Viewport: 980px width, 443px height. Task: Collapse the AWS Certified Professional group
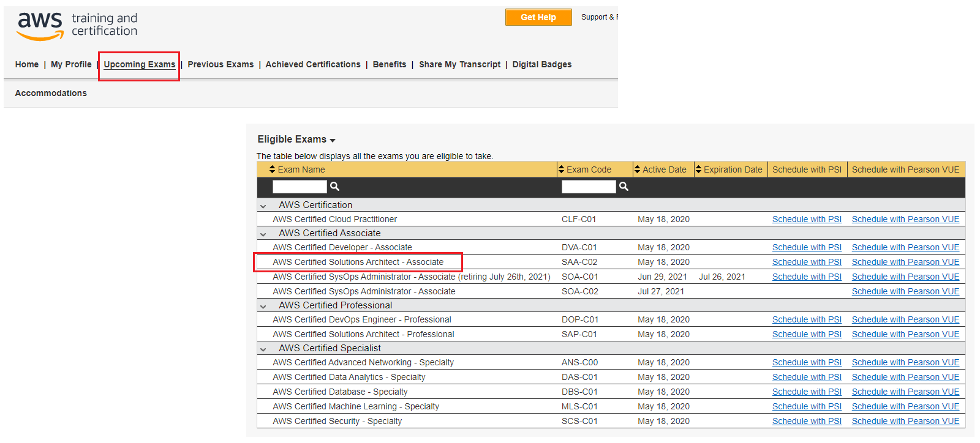pos(263,307)
